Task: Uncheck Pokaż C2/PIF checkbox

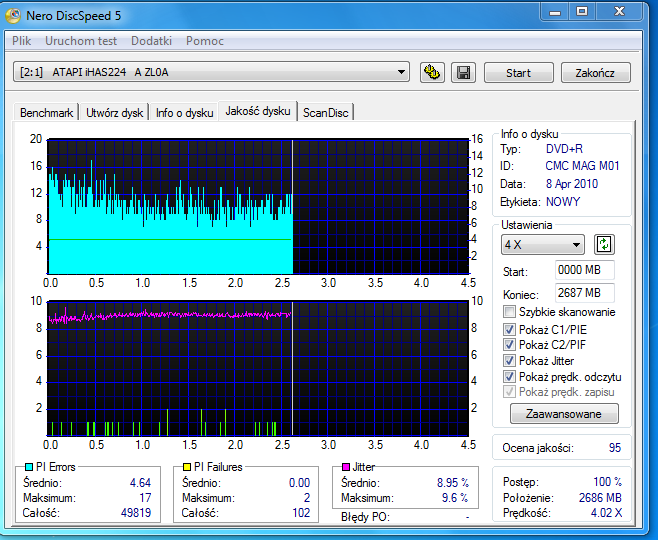Action: click(x=509, y=344)
